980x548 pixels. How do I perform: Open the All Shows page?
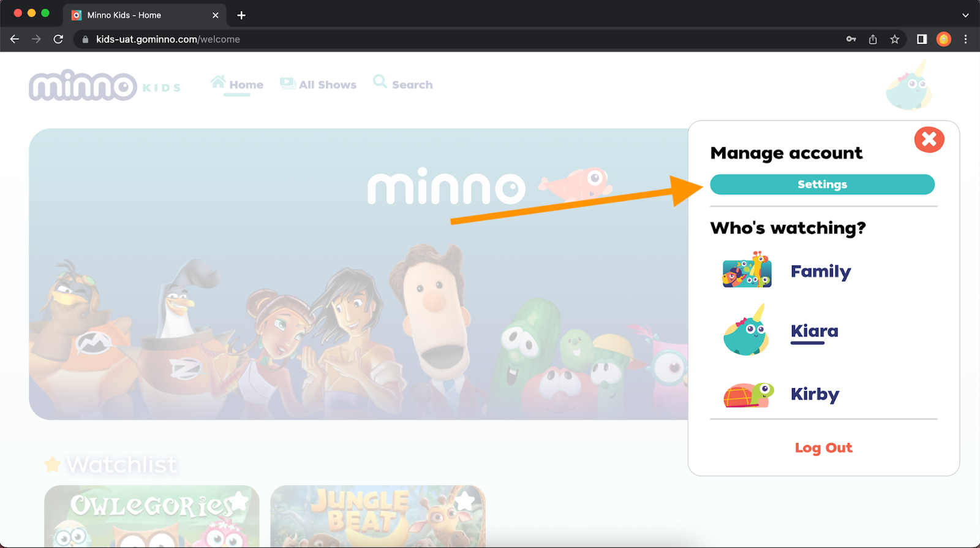tap(318, 85)
